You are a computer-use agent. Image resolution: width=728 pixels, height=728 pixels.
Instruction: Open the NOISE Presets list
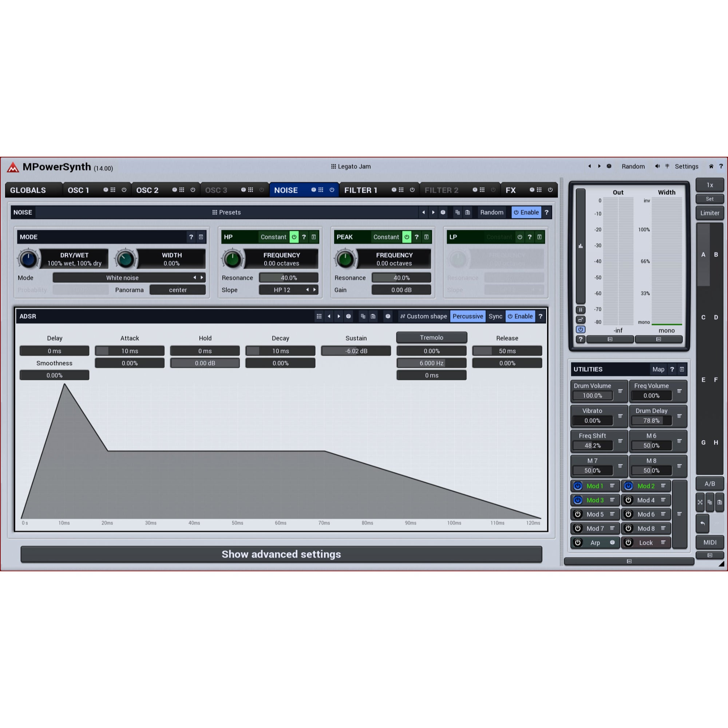click(226, 212)
